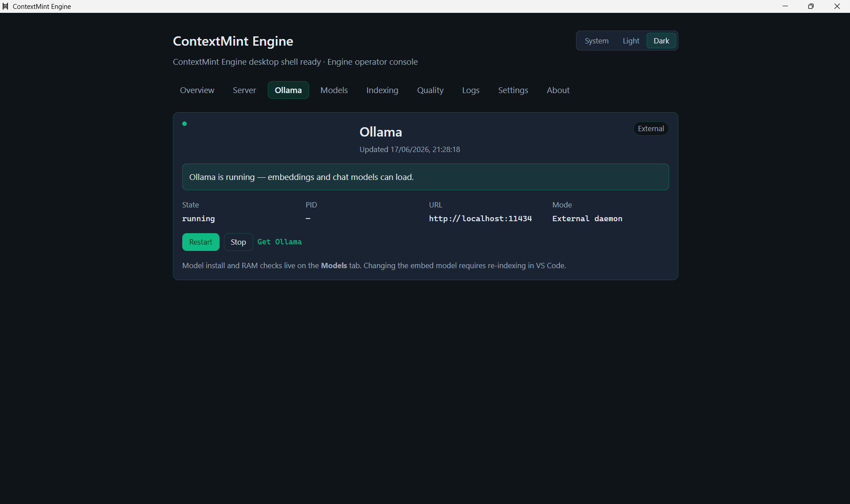Click the http://localhost:11434 URL value

(480, 219)
